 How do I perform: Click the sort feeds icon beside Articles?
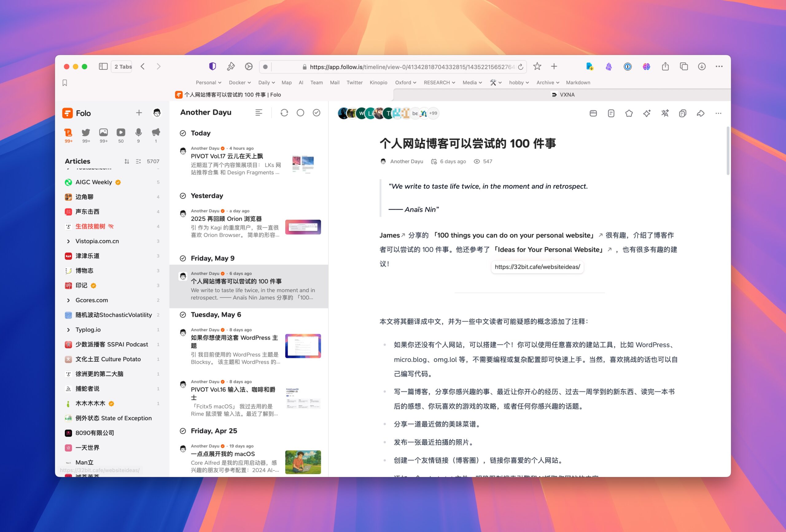pos(127,161)
